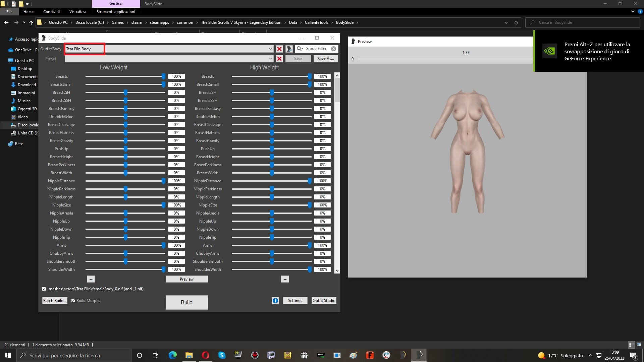
Task: Show hidden system tray icons
Action: point(591,355)
